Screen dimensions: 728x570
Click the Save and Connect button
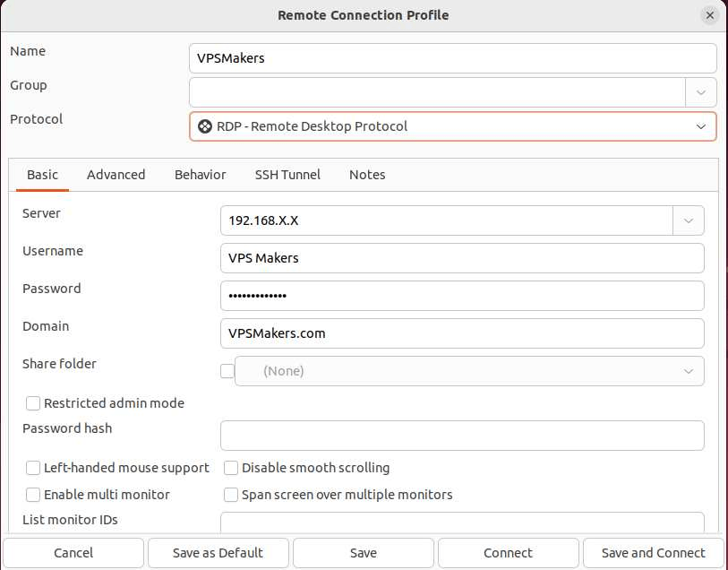pos(654,553)
